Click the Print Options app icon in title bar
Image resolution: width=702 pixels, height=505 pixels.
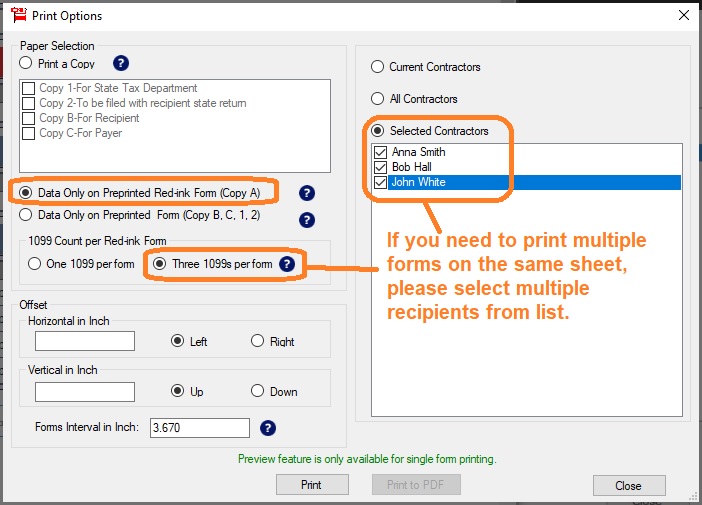tap(19, 15)
